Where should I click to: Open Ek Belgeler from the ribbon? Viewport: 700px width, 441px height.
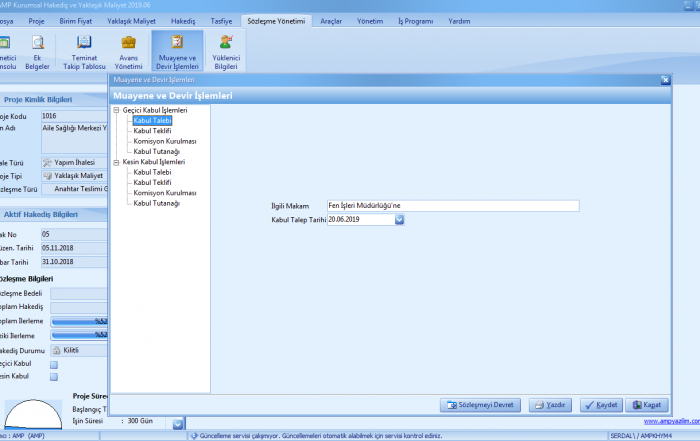[x=39, y=51]
